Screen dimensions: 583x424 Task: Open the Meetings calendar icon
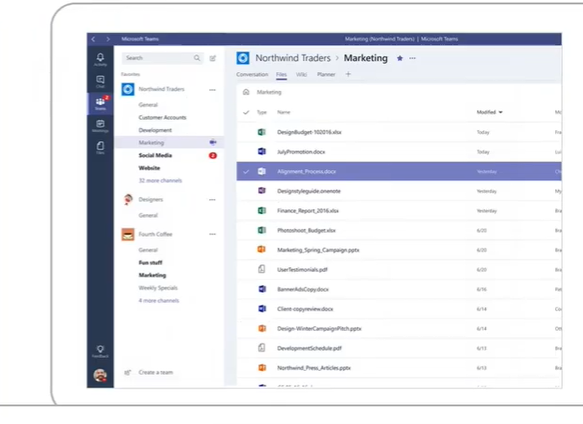pos(100,125)
